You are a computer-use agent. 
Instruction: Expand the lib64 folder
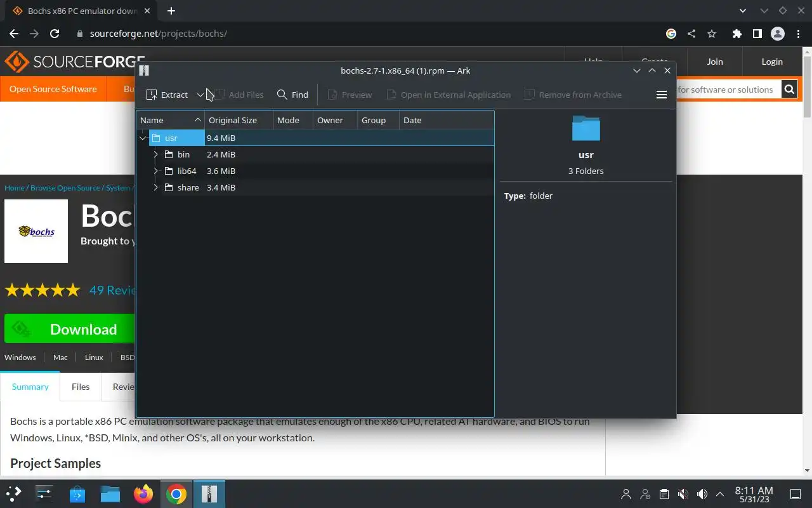click(x=156, y=171)
